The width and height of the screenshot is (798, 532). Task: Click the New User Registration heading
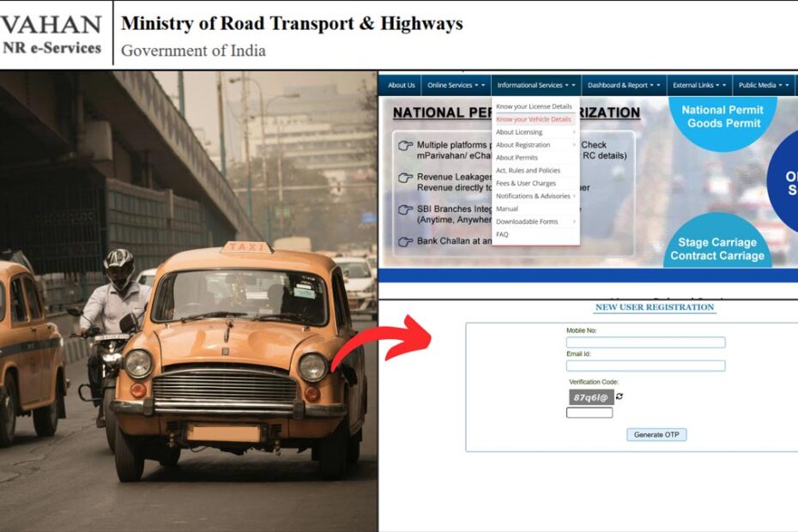tap(655, 307)
